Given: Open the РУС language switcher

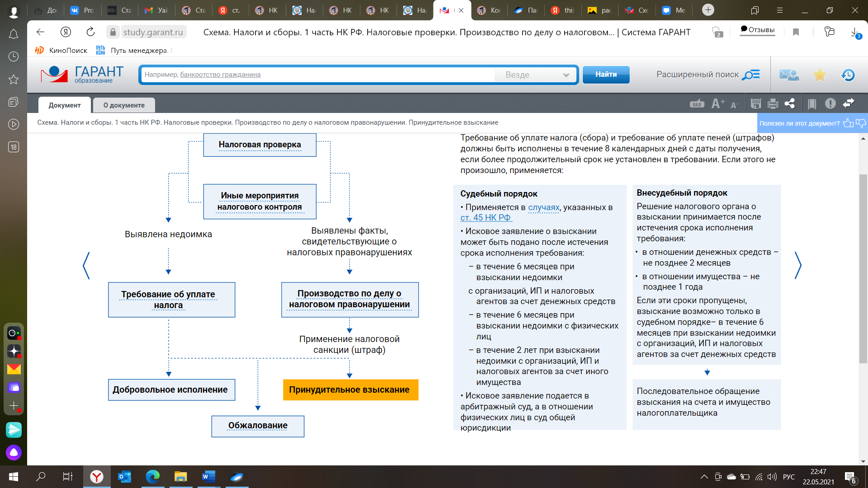Looking at the screenshot, I should tap(788, 477).
